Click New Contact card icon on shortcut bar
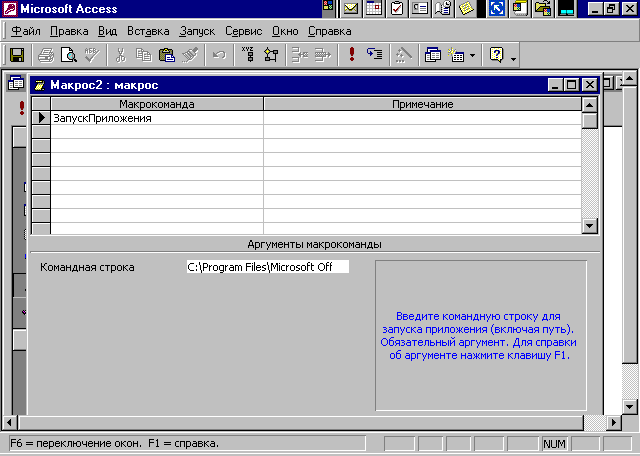 click(420, 9)
